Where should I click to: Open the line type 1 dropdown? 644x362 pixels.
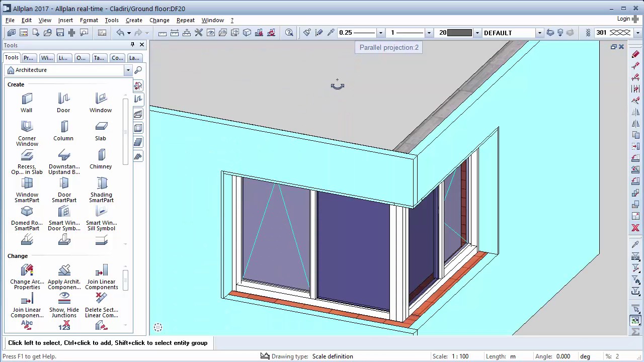(x=429, y=33)
